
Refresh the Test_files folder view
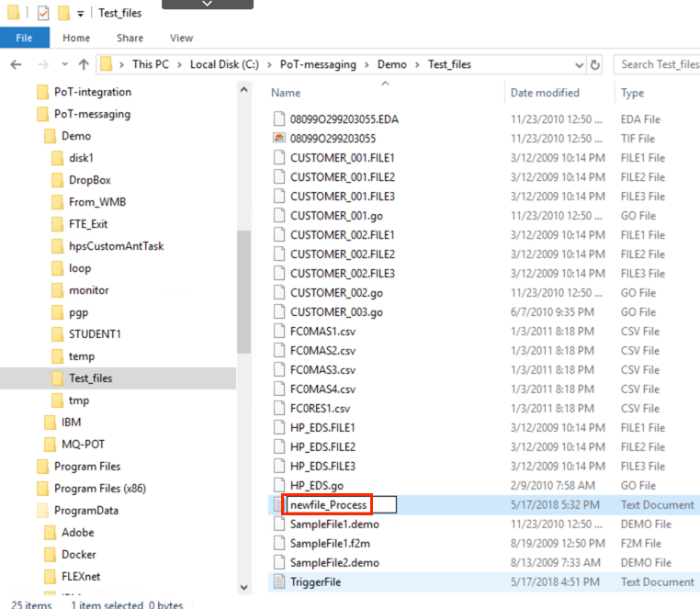tap(594, 65)
